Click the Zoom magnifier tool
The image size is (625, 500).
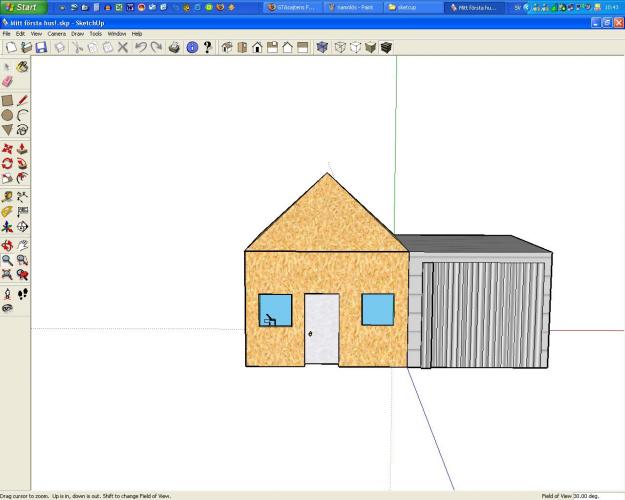click(x=7, y=260)
